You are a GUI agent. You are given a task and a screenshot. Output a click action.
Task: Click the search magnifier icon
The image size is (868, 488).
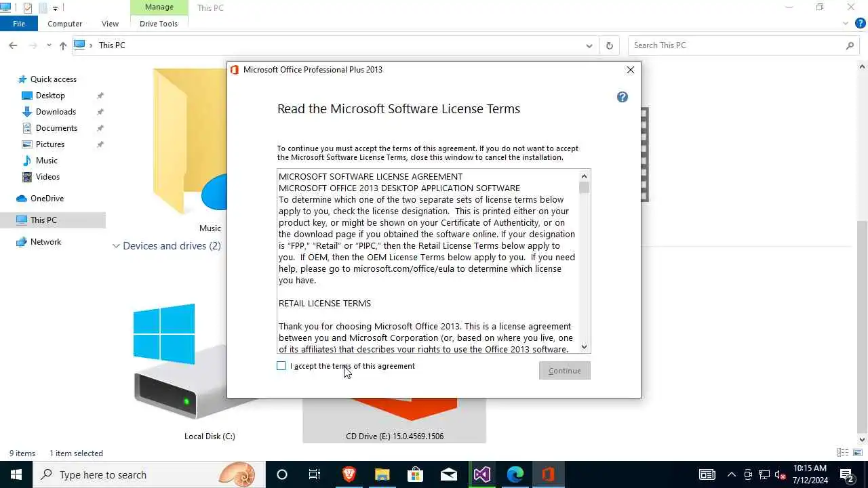pos(850,45)
